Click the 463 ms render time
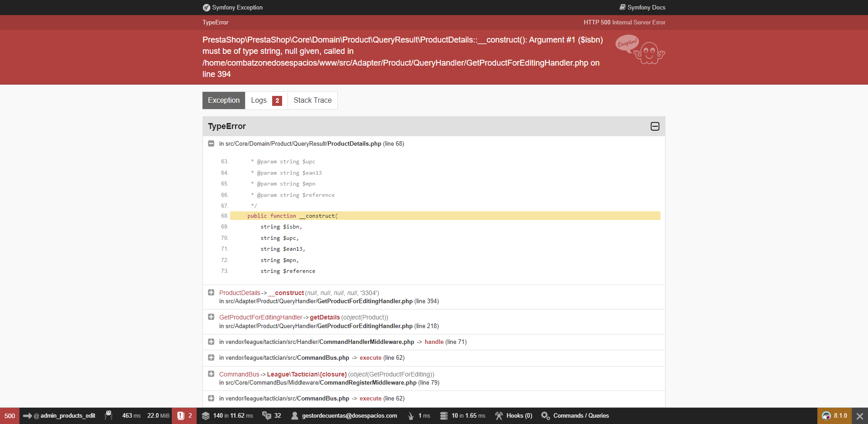 click(131, 416)
